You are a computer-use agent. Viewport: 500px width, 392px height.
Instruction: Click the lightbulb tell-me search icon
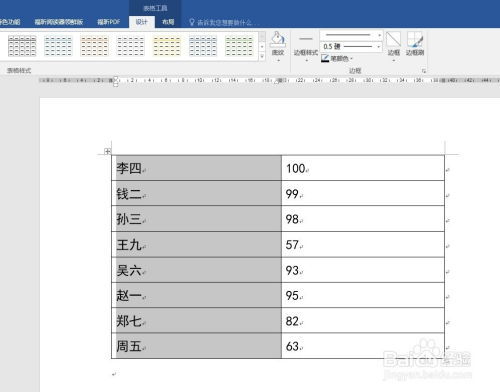click(x=192, y=22)
